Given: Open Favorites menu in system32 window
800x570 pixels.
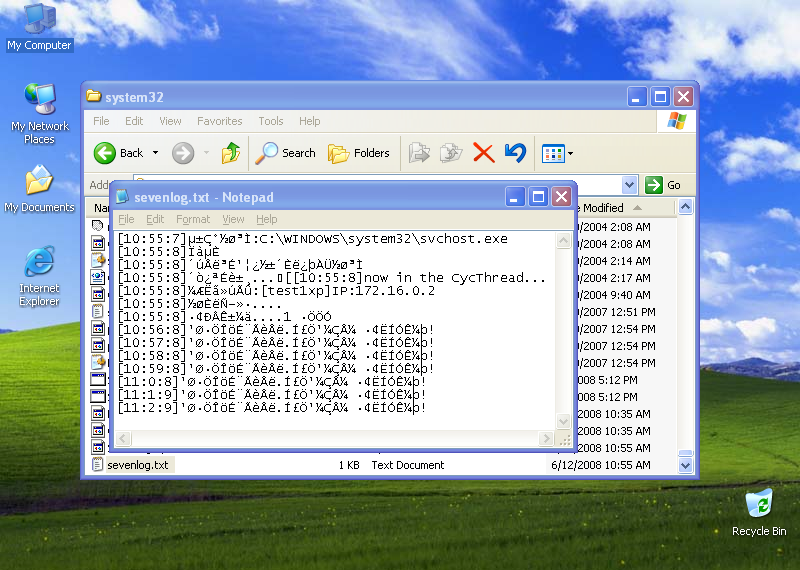Looking at the screenshot, I should pyautogui.click(x=219, y=121).
